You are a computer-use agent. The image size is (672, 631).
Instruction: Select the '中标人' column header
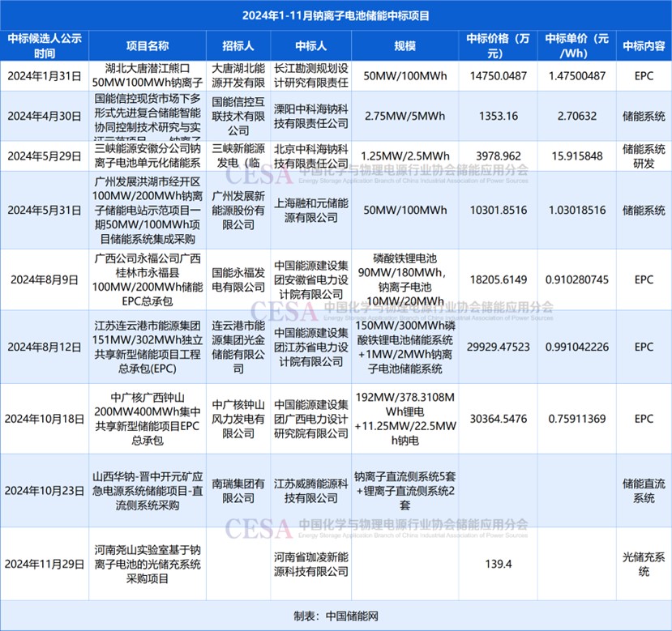(x=310, y=45)
